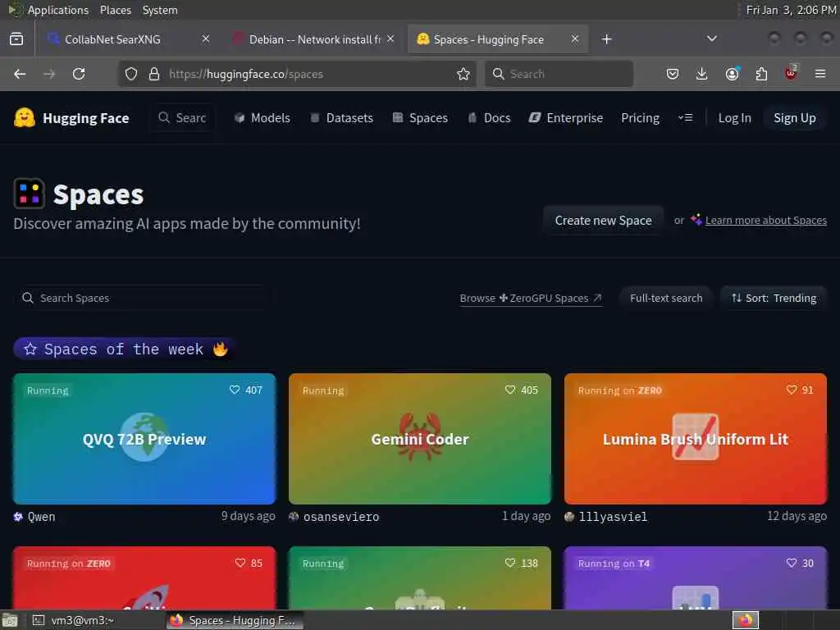The height and width of the screenshot is (630, 840).
Task: Close the Debian Network install tab
Action: pos(390,39)
